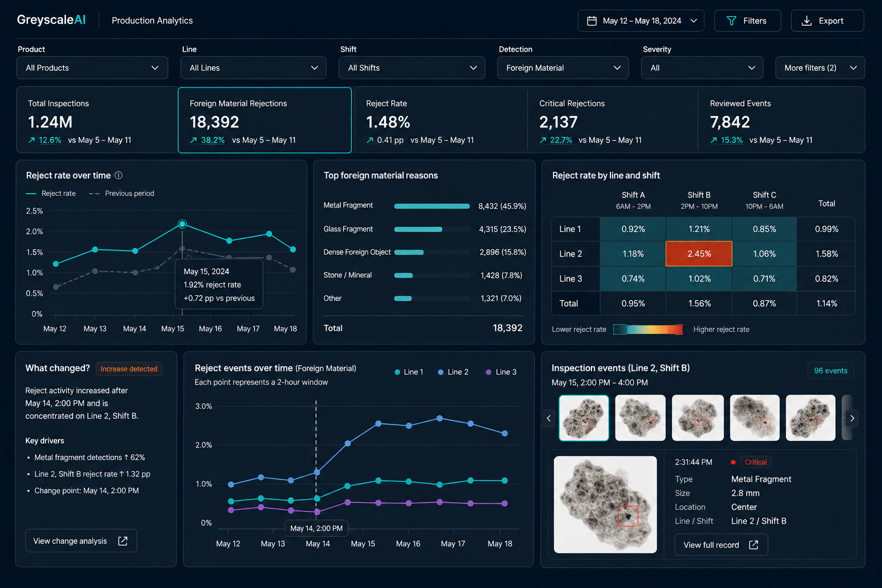Select first inspection event thumbnail
This screenshot has width=882, height=588.
584,418
